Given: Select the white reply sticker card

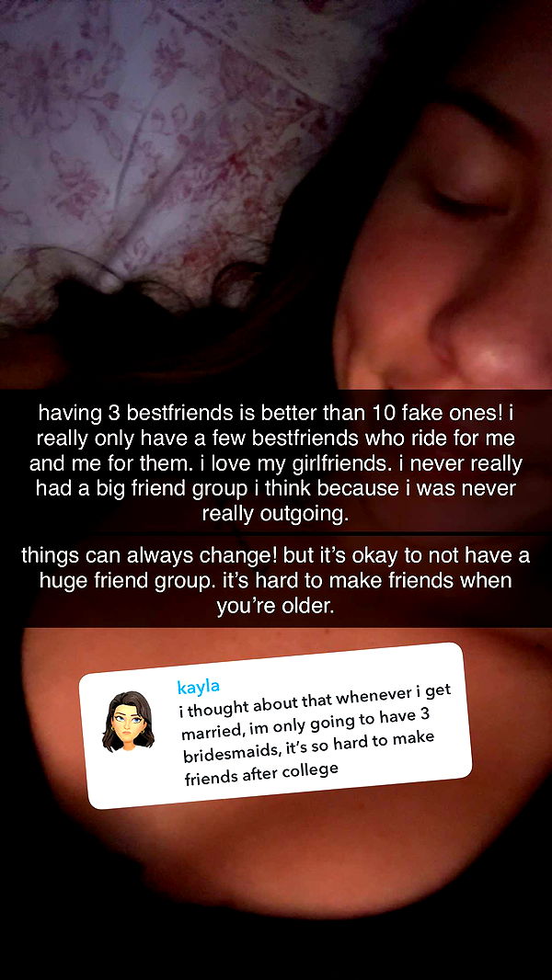Looking at the screenshot, I should 275,725.
